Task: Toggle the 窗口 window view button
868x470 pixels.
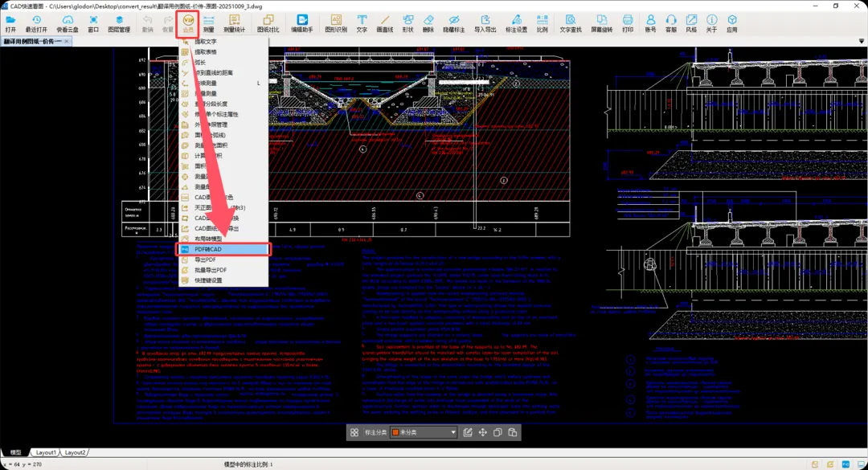Action: (93, 22)
